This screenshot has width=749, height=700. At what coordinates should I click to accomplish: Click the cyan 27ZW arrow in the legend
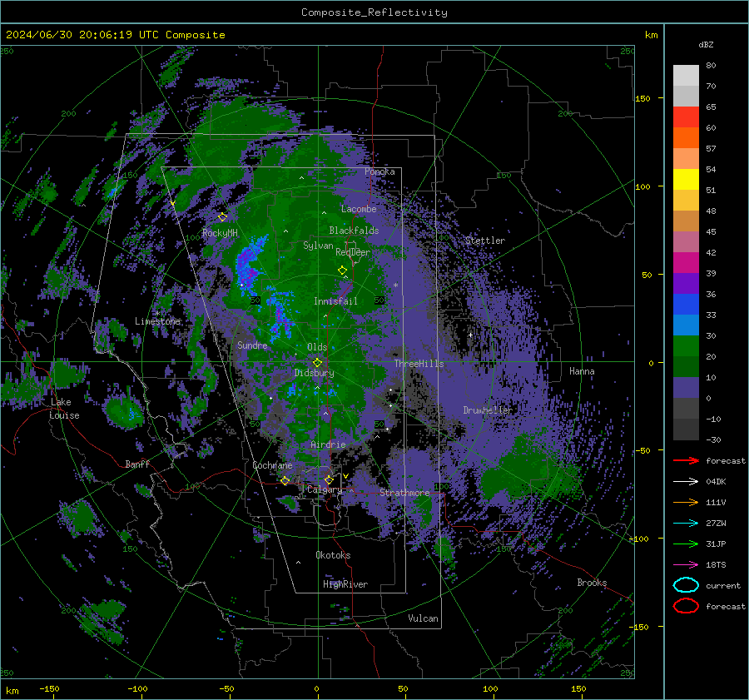tap(686, 524)
